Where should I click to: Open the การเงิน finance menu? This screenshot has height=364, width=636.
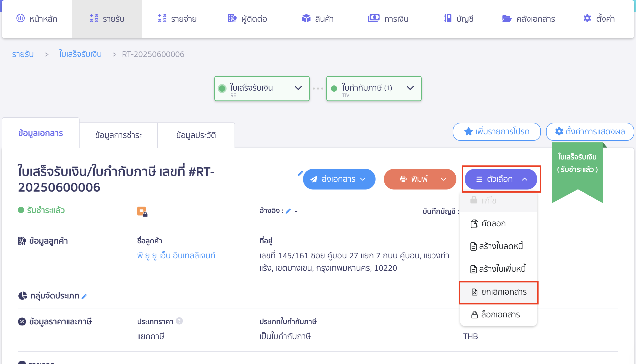pos(388,19)
